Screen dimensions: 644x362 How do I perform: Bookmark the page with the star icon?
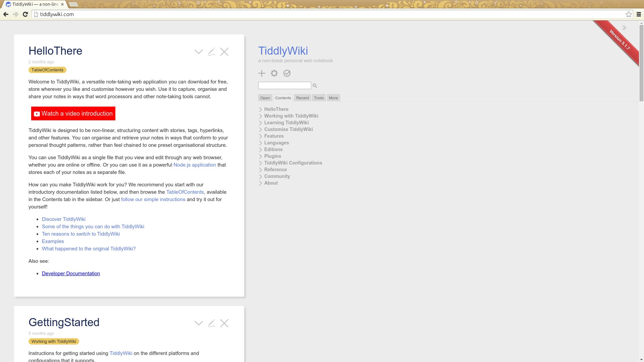[x=629, y=14]
